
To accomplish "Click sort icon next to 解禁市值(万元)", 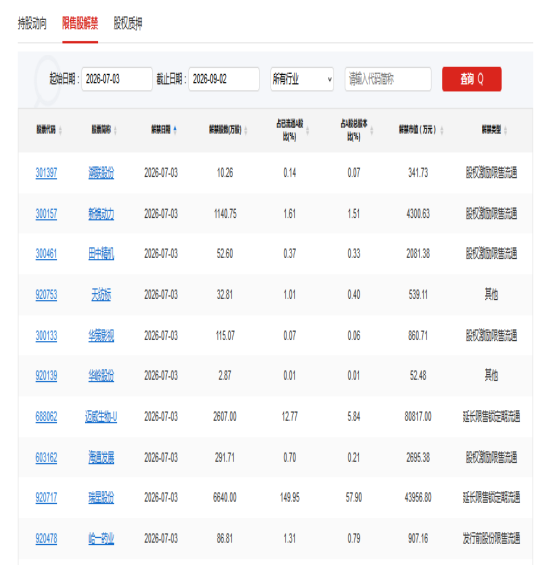I will pyautogui.click(x=442, y=130).
